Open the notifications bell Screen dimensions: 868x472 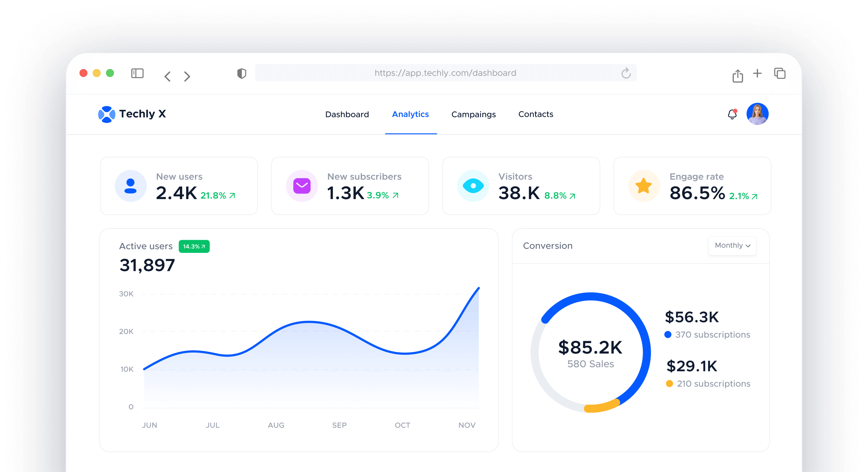(x=732, y=114)
